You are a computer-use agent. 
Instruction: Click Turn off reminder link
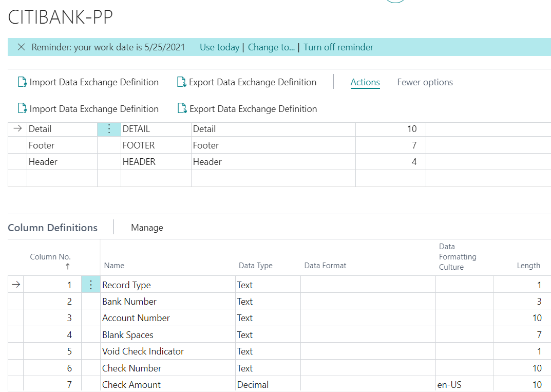tap(338, 47)
